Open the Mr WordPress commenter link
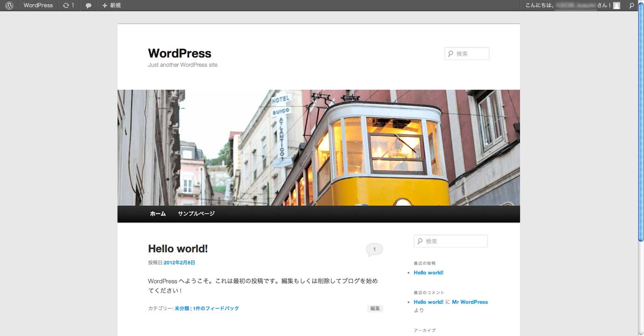The width and height of the screenshot is (644, 336). click(470, 302)
